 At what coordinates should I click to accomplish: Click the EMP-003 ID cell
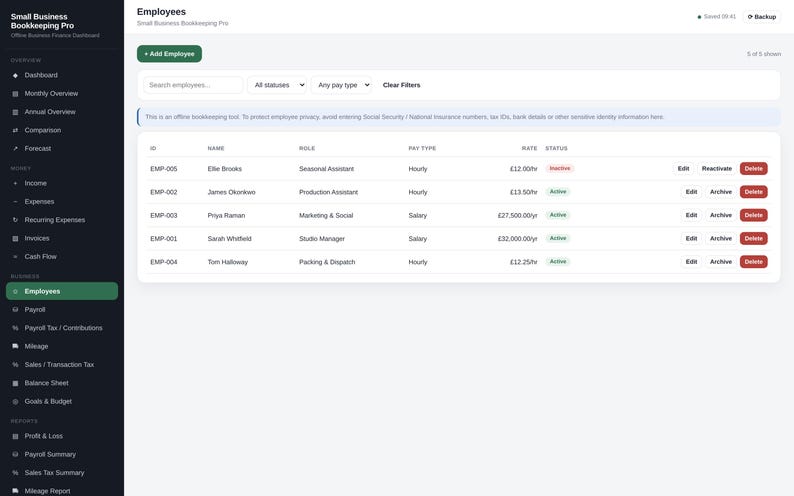pos(164,215)
